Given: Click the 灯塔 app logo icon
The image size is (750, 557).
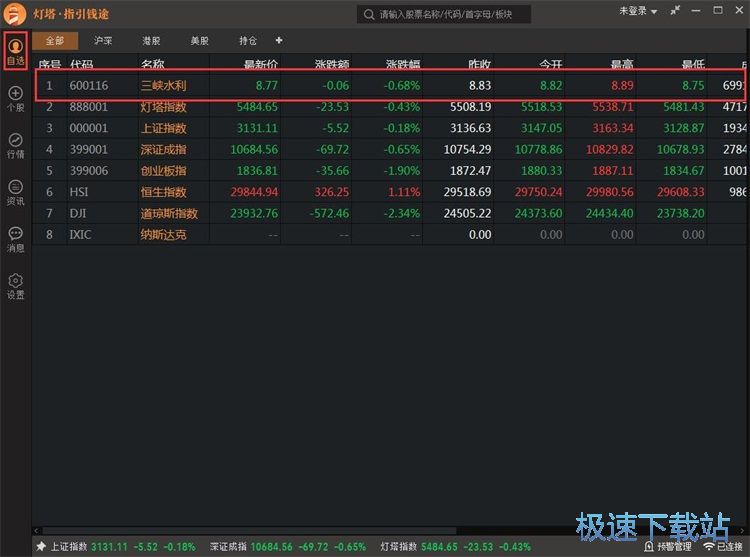Looking at the screenshot, I should [x=15, y=13].
